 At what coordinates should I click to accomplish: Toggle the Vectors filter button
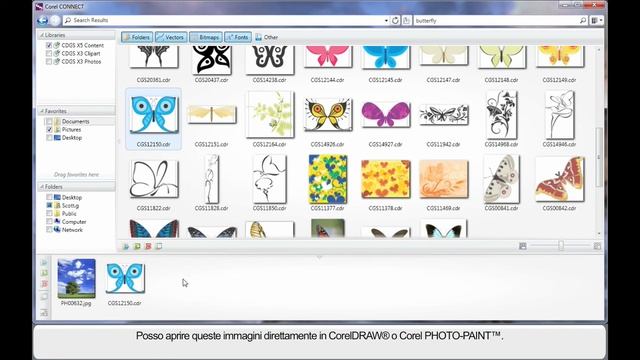(x=171, y=37)
